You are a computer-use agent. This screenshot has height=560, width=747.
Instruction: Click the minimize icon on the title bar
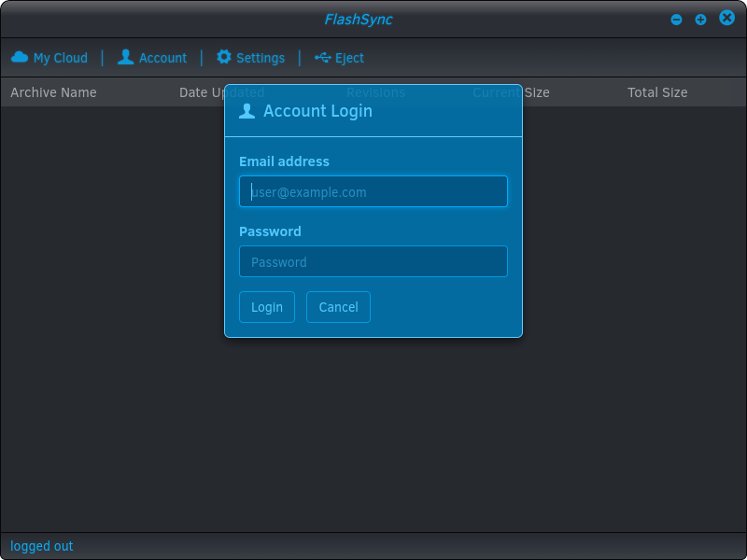[675, 19]
